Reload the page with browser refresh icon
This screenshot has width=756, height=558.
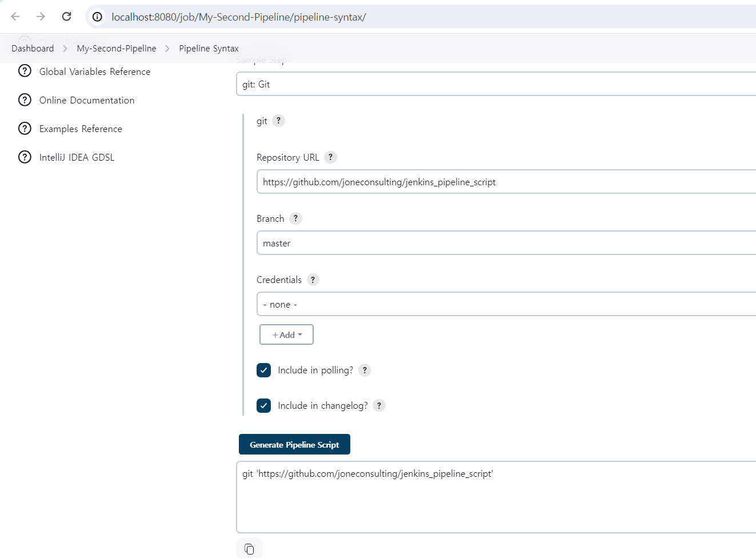[66, 17]
